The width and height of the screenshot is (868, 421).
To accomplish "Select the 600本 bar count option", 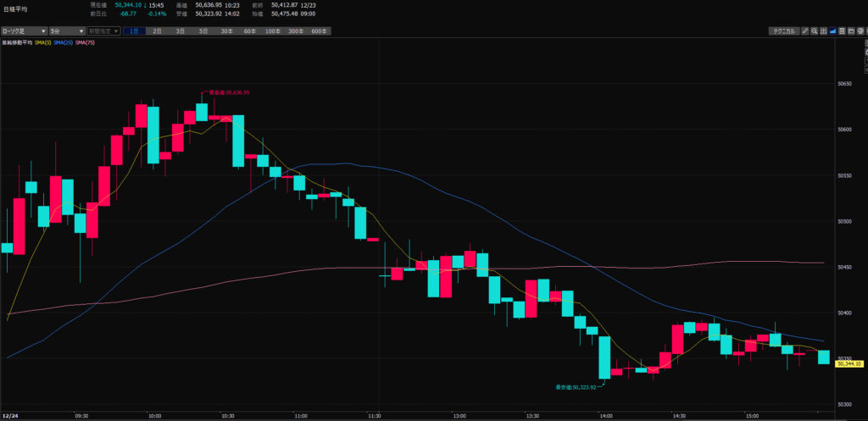I will 319,31.
